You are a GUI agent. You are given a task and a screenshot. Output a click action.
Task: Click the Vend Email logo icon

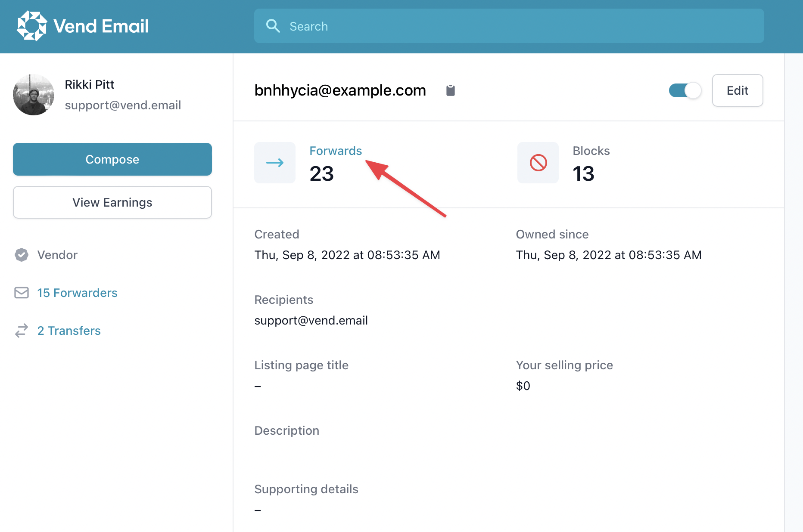(32, 26)
